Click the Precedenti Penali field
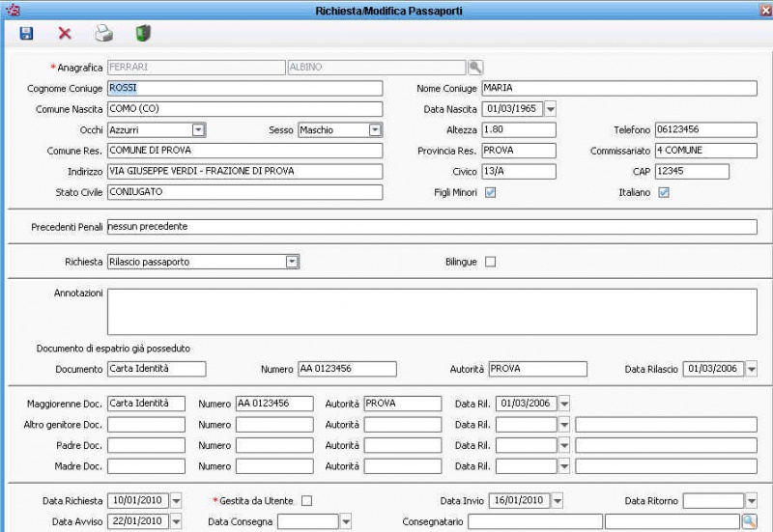The width and height of the screenshot is (773, 532). (x=431, y=227)
